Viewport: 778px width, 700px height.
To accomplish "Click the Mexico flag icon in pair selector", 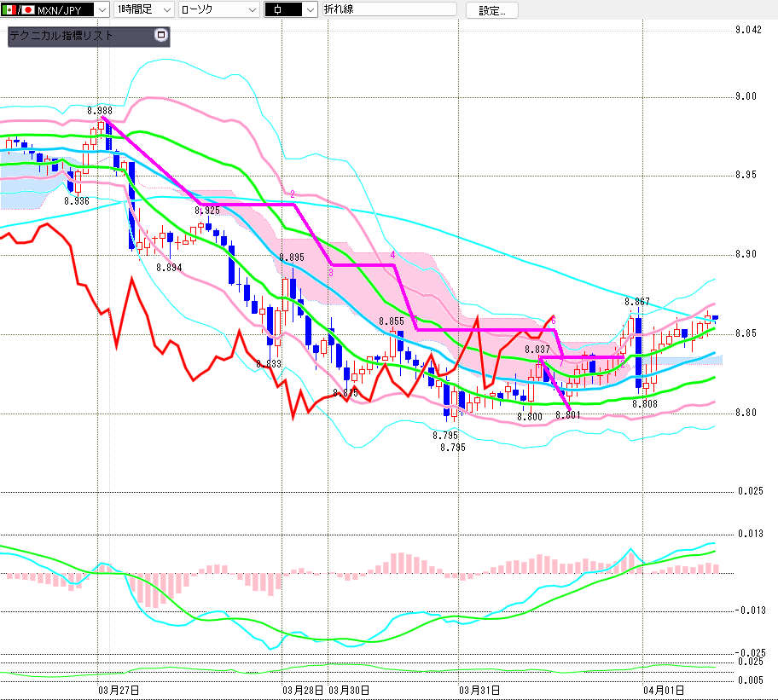I will (x=9, y=10).
